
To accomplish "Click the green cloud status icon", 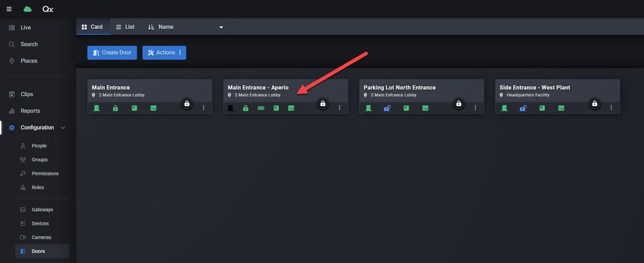I will pos(27,9).
